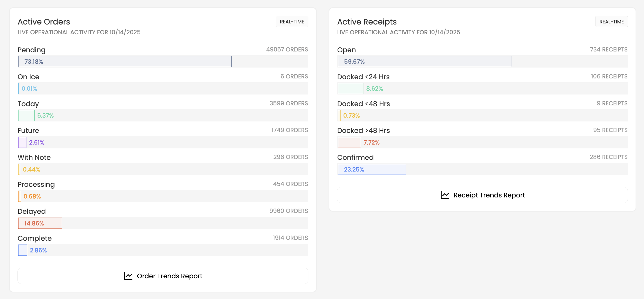The width and height of the screenshot is (644, 299).
Task: Open the Order Trends Report
Action: pyautogui.click(x=169, y=276)
